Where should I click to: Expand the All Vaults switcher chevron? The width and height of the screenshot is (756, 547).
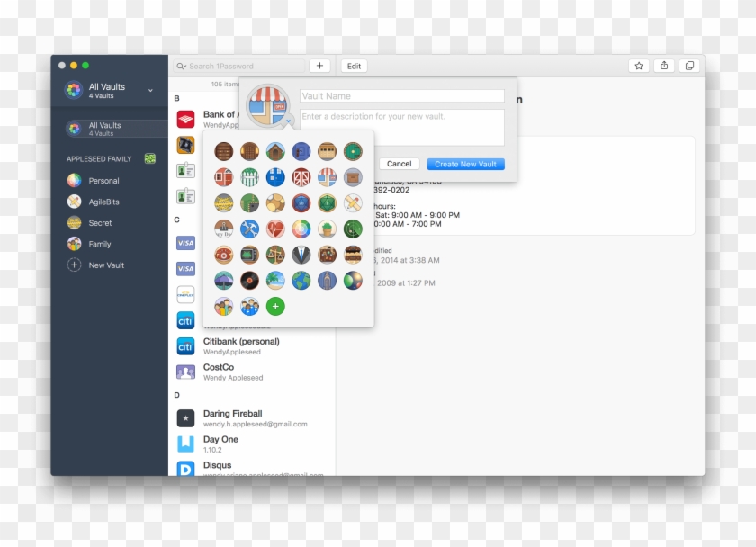(150, 90)
